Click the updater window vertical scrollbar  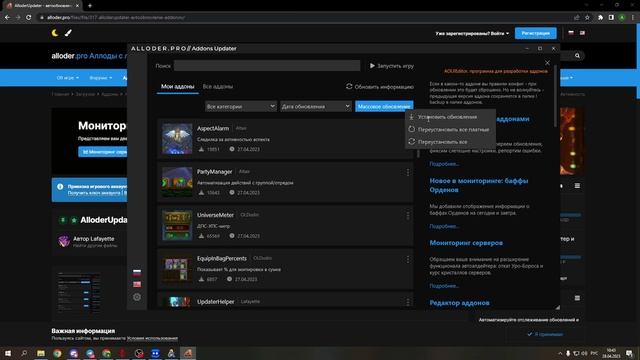point(555,96)
